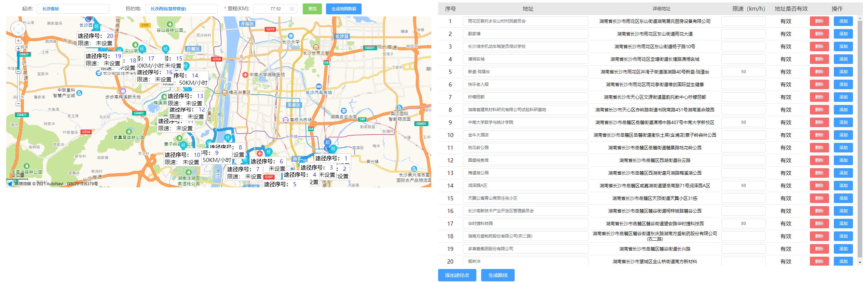Viewport: 868px width, 282px height.
Task: Clear the 里程 mileage field via its icon
Action: click(x=292, y=9)
